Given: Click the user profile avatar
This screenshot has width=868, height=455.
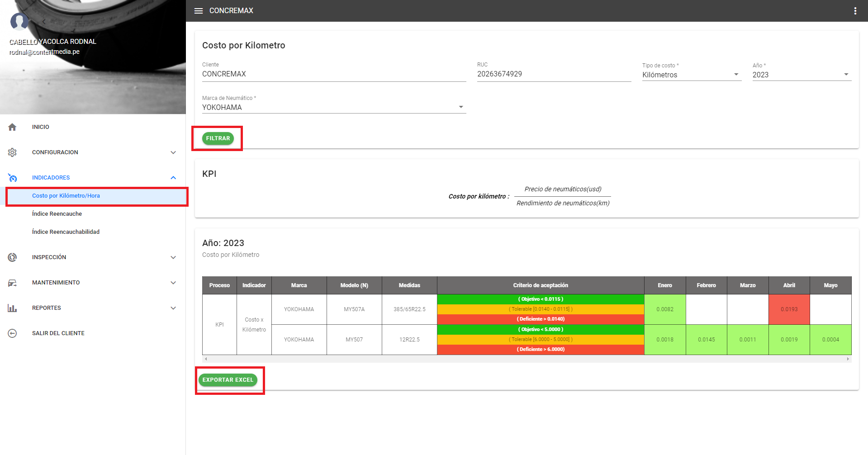Looking at the screenshot, I should pyautogui.click(x=19, y=21).
